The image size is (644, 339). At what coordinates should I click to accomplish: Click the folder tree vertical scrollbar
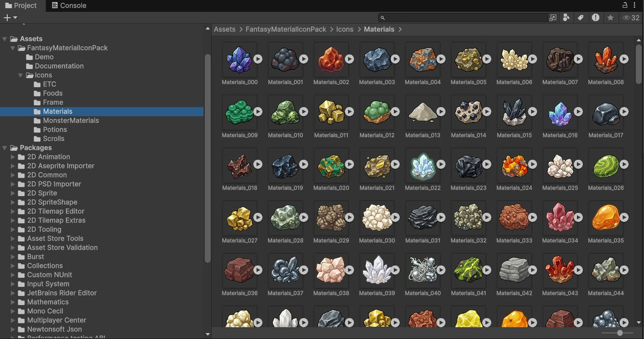(x=208, y=157)
